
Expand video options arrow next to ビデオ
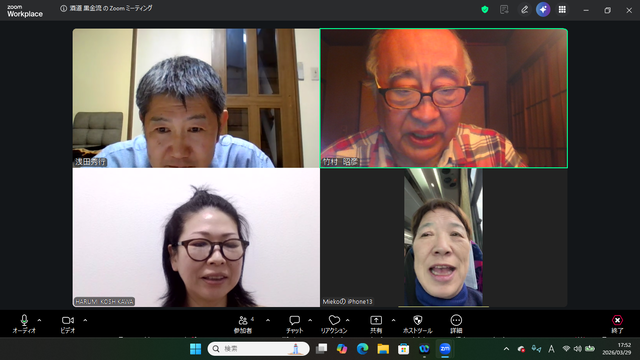tap(85, 320)
